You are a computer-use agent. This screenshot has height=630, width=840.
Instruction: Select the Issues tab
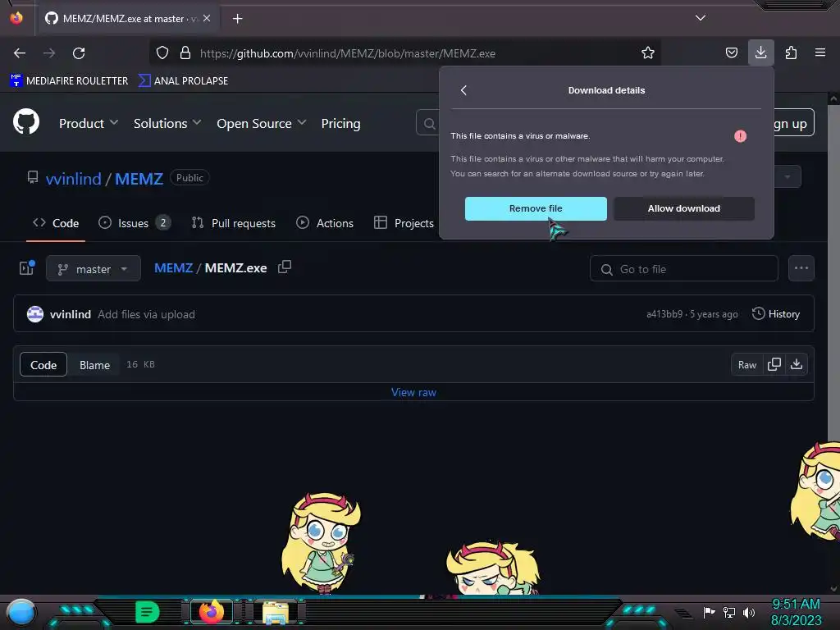pyautogui.click(x=135, y=223)
